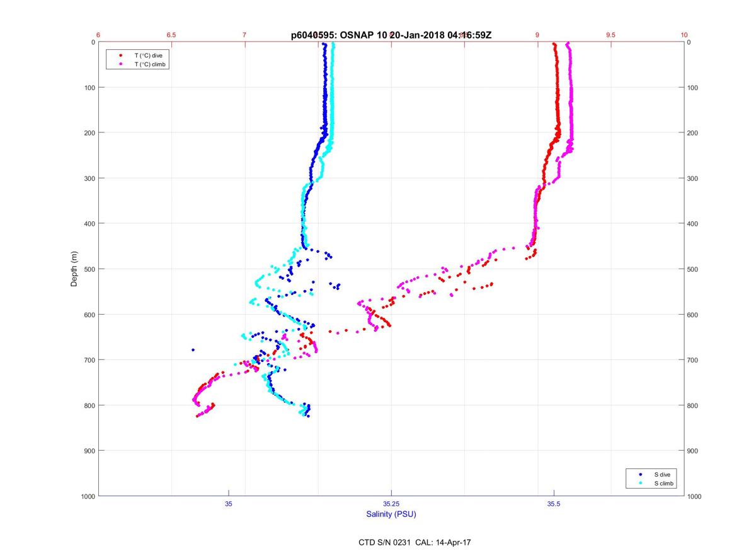Screen dimensions: 756x558
Task: Select the 'Salinity (PSU)' x-axis label
Action: (391, 514)
